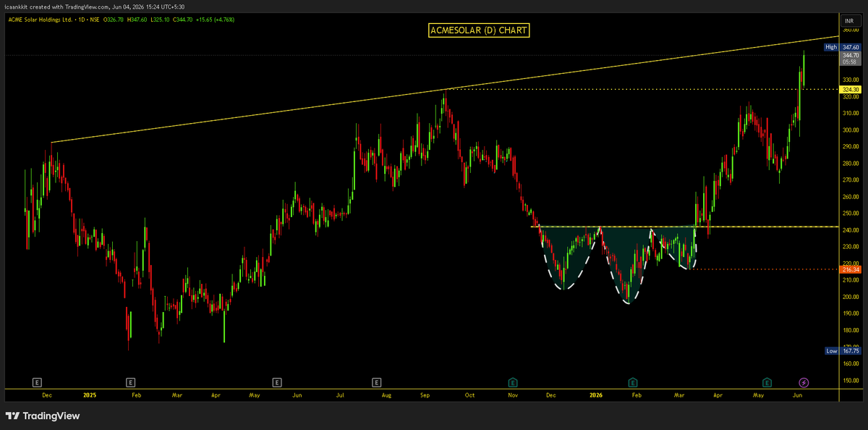The width and height of the screenshot is (868, 430).
Task: Click the Aug label on time axis
Action: 386,395
